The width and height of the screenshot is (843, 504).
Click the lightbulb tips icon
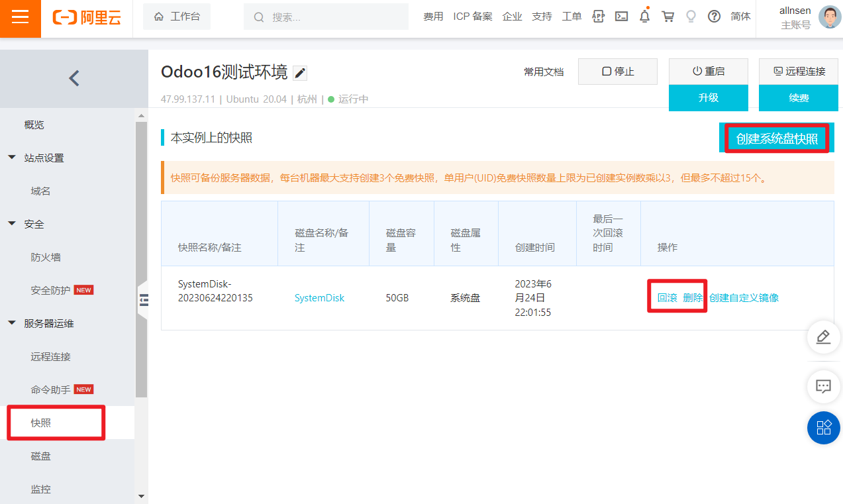coord(691,17)
